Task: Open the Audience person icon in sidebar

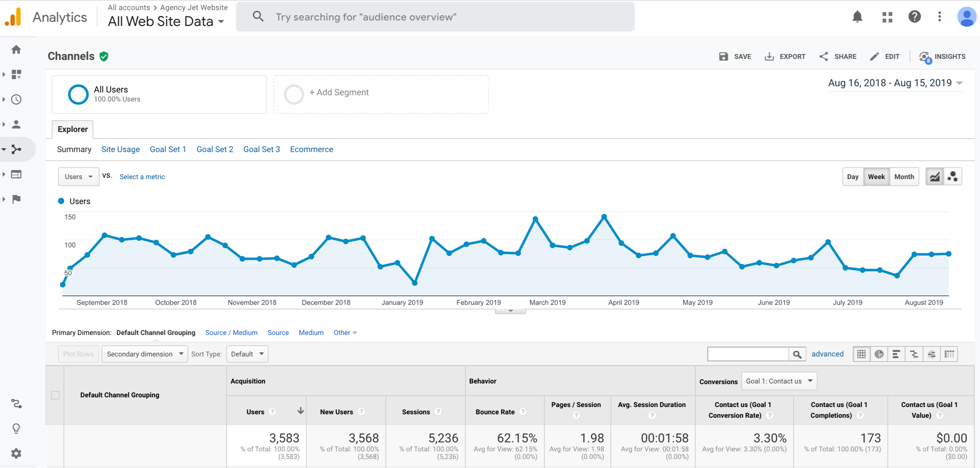Action: [x=16, y=124]
